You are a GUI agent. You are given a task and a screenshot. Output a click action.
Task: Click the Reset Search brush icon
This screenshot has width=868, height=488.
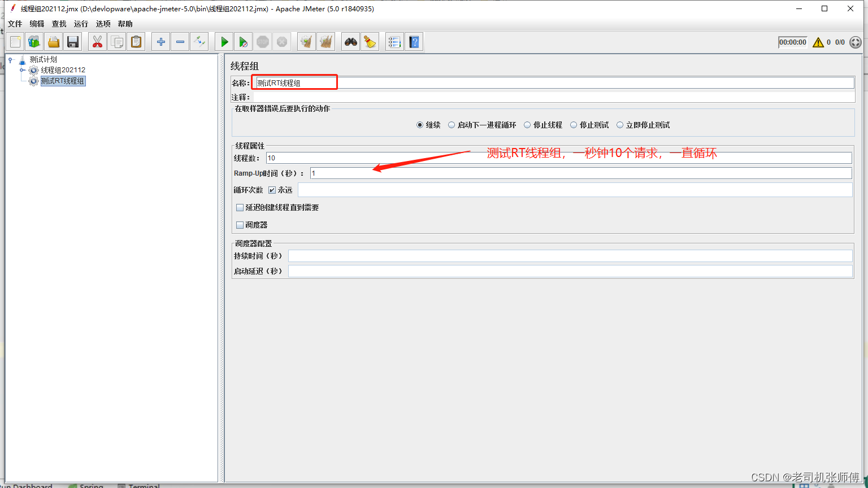click(370, 42)
